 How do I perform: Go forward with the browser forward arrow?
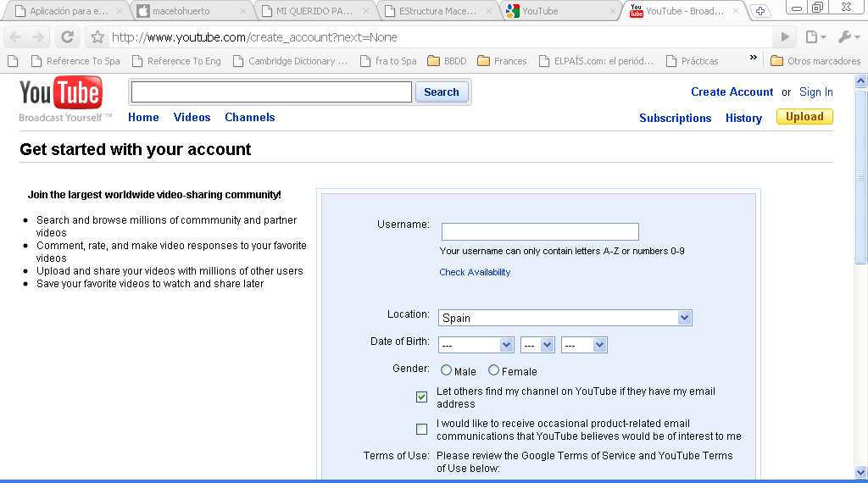(38, 37)
